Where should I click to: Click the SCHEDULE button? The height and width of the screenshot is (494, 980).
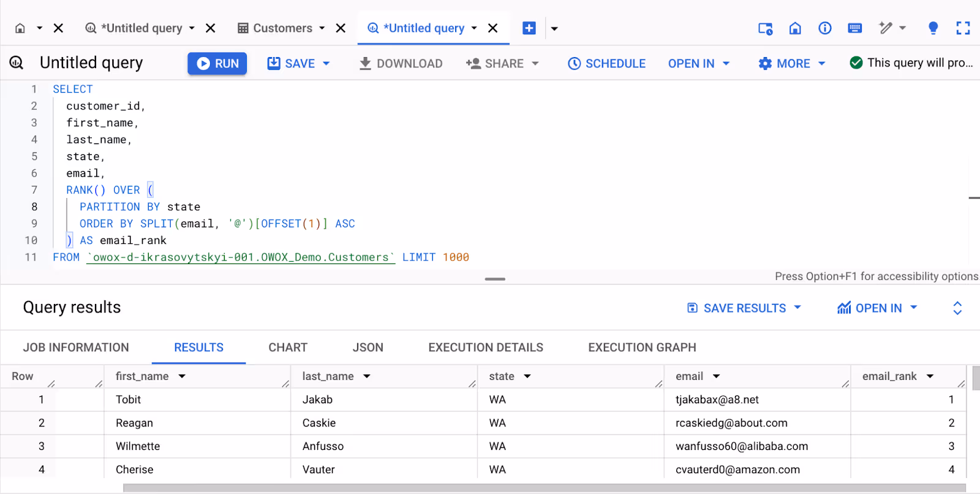click(606, 64)
